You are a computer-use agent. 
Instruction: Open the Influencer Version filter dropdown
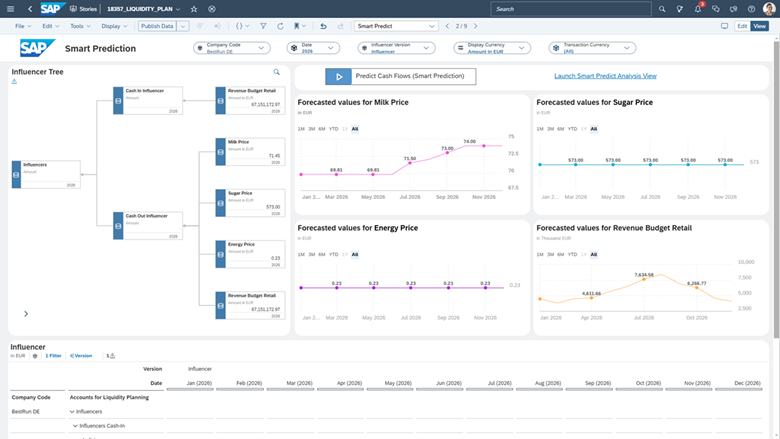(396, 48)
